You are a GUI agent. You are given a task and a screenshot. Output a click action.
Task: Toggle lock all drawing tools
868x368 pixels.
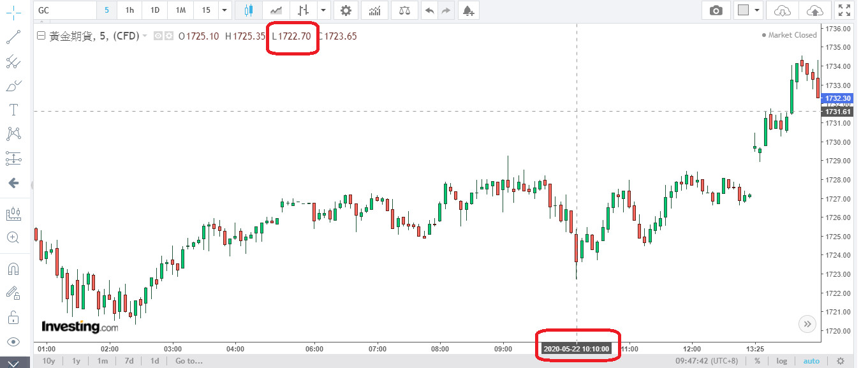coord(13,317)
